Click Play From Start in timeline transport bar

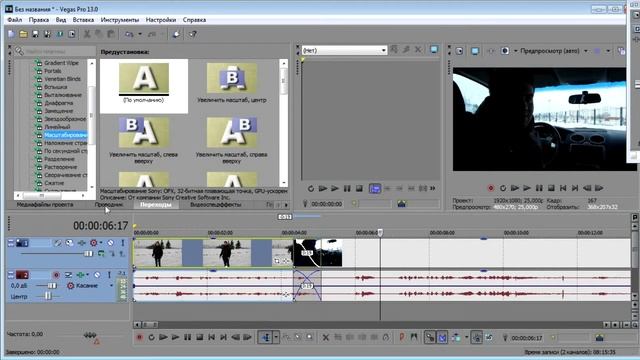point(163,337)
